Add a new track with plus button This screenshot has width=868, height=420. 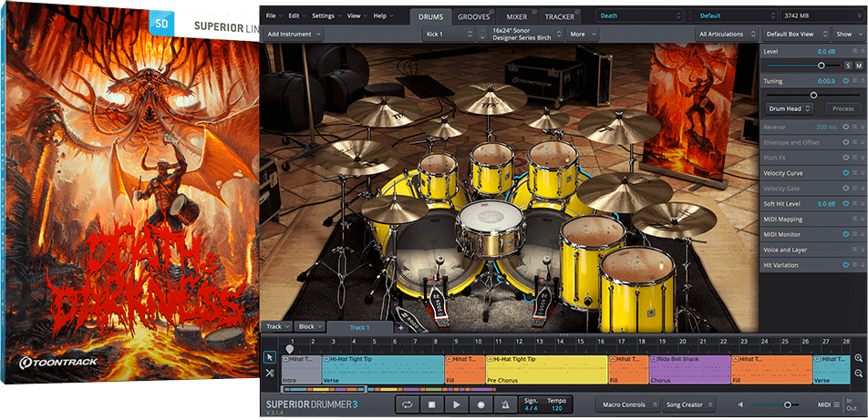click(x=401, y=327)
